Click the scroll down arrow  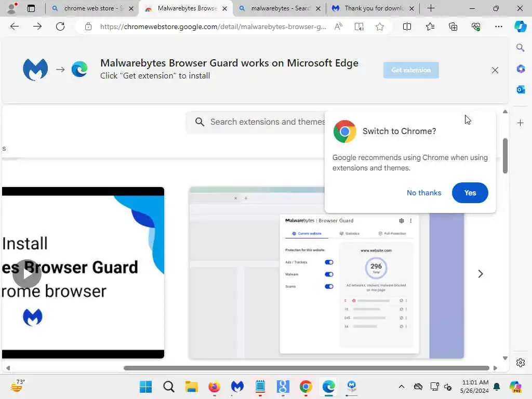pyautogui.click(x=505, y=358)
